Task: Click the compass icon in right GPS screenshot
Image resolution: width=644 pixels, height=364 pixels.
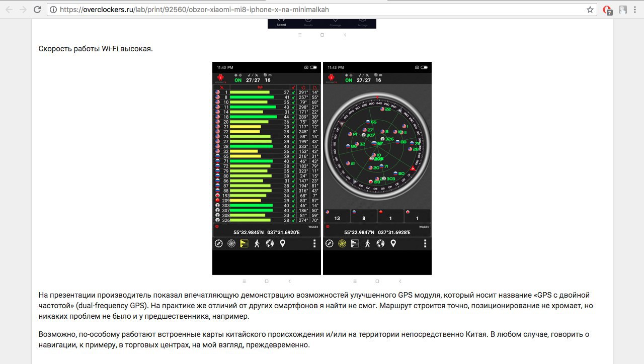Action: pyautogui.click(x=329, y=243)
